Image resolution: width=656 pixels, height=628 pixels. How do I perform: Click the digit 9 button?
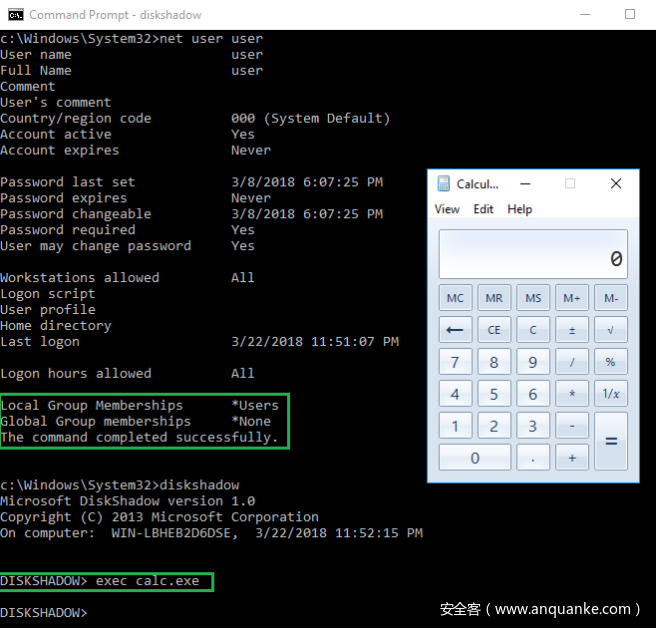[x=533, y=362]
